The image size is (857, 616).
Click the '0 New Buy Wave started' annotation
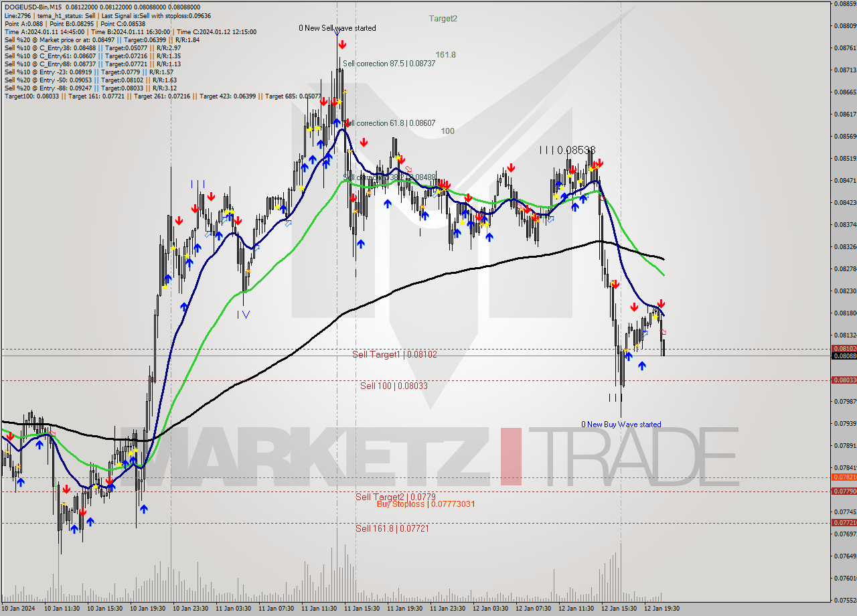621,425
